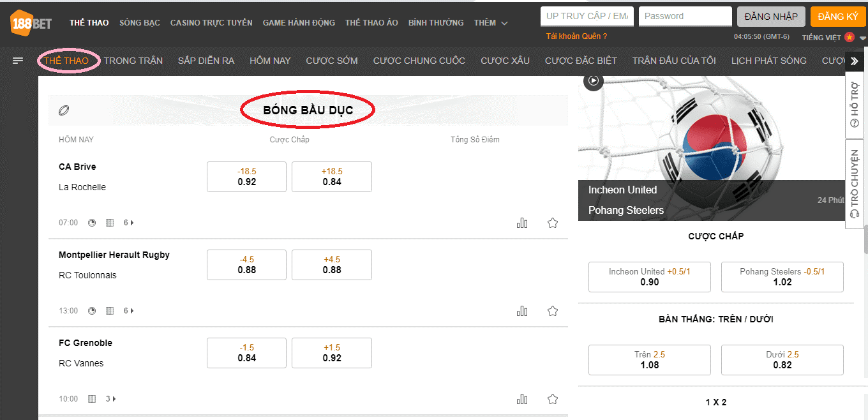Star the FC Grenoble vs RC Vannes match
Screen dimensions: 868x420
point(553,399)
